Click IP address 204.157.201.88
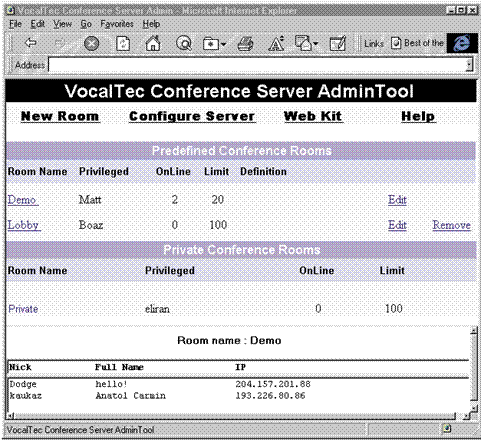The height and width of the screenshot is (440, 481). pyautogui.click(x=273, y=384)
